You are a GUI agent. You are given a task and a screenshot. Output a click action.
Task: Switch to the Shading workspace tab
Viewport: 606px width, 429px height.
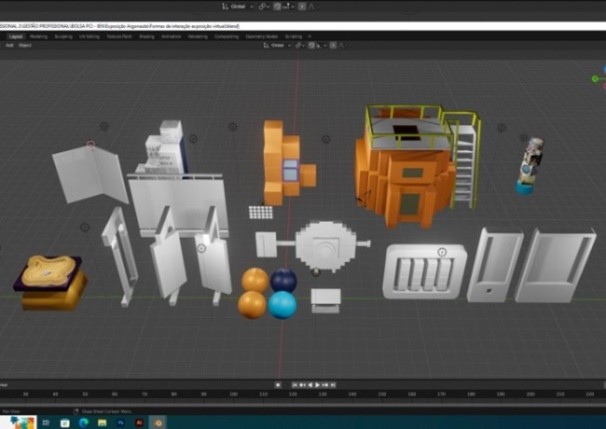coord(147,36)
